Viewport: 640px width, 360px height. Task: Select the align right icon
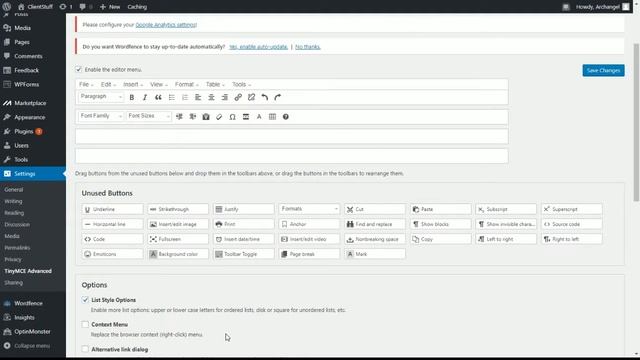click(x=224, y=97)
